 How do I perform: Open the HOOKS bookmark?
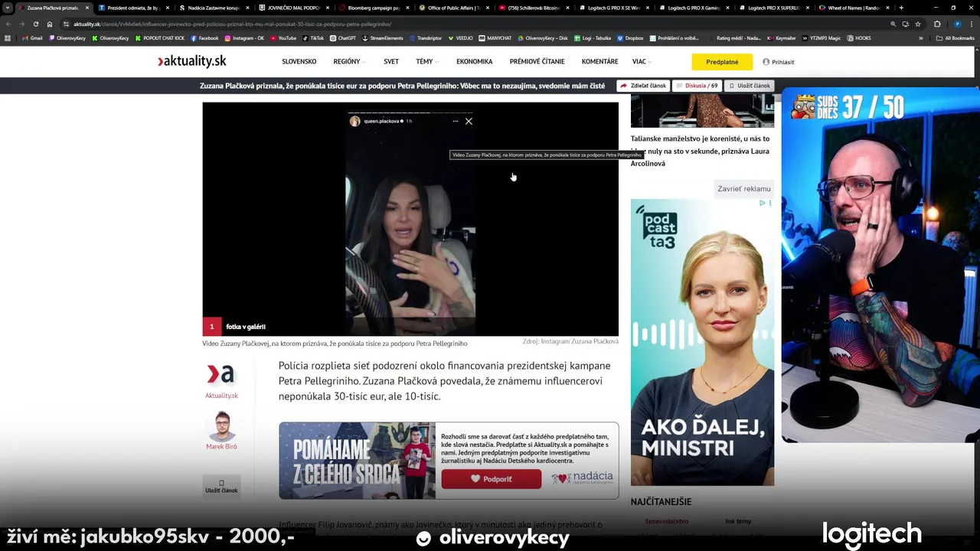tap(859, 38)
